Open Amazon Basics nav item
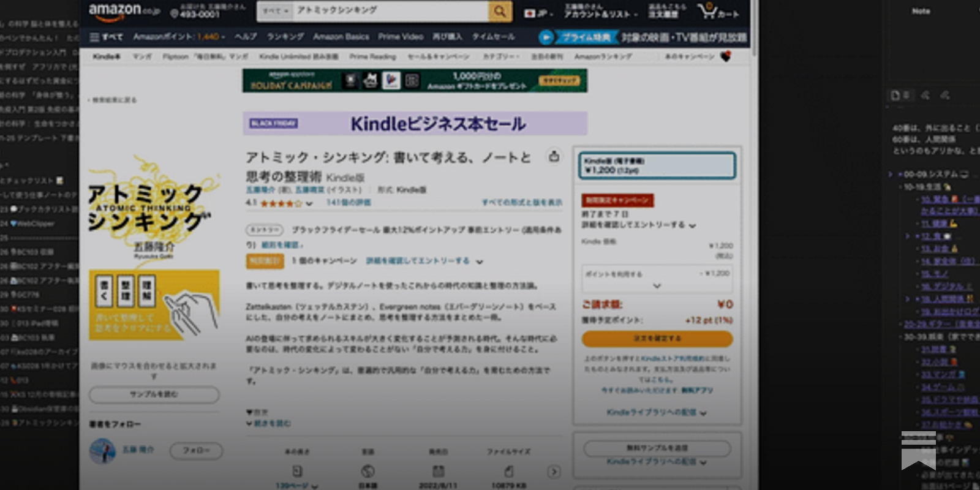 tap(341, 37)
